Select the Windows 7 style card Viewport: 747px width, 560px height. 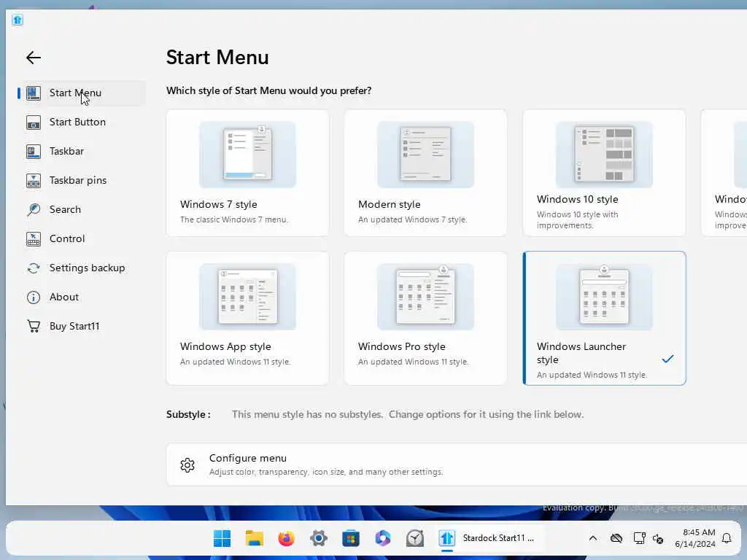pyautogui.click(x=247, y=173)
